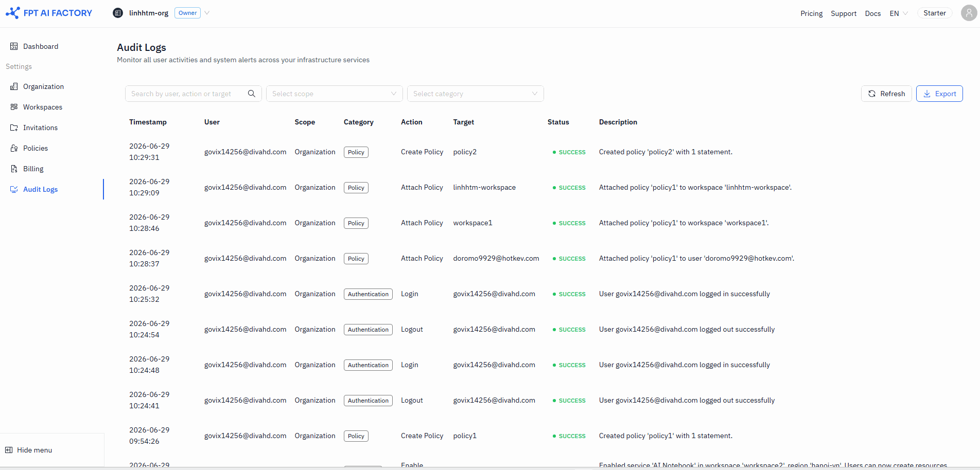Open the Support link

(844, 13)
